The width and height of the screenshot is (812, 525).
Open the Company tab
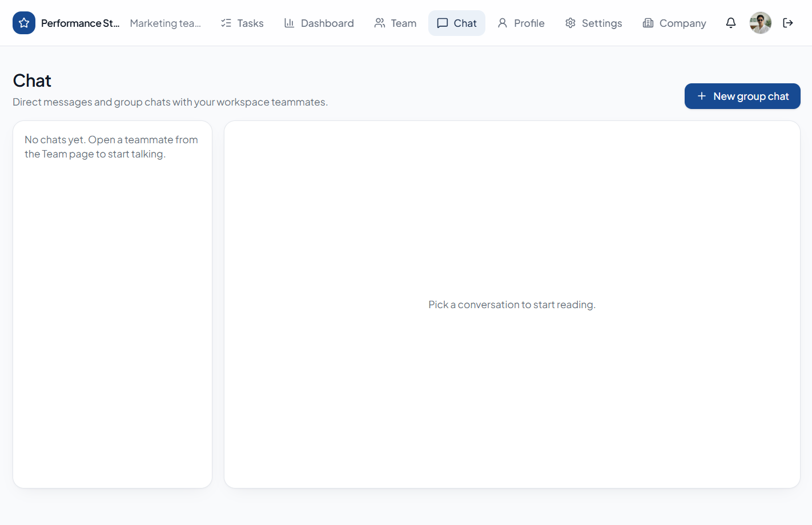coord(674,23)
